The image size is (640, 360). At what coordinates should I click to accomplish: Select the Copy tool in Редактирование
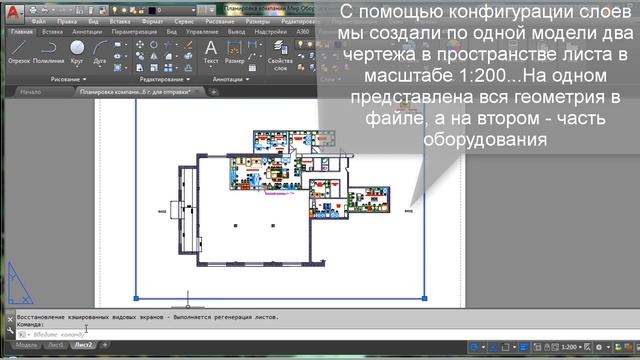(x=140, y=56)
